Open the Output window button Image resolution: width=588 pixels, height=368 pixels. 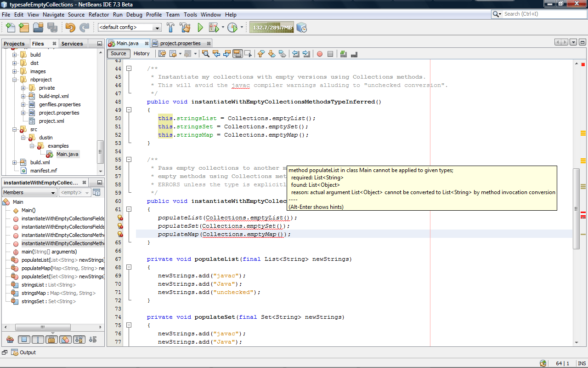coord(23,352)
